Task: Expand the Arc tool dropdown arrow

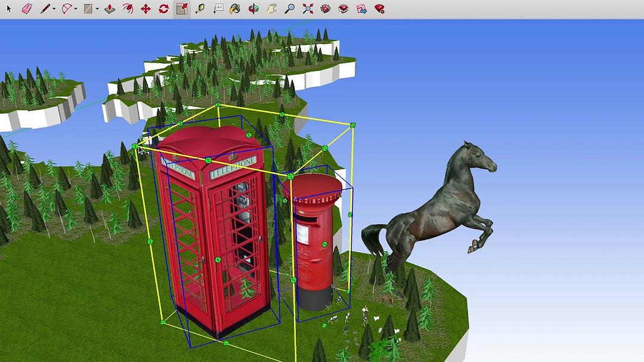Action: point(75,9)
